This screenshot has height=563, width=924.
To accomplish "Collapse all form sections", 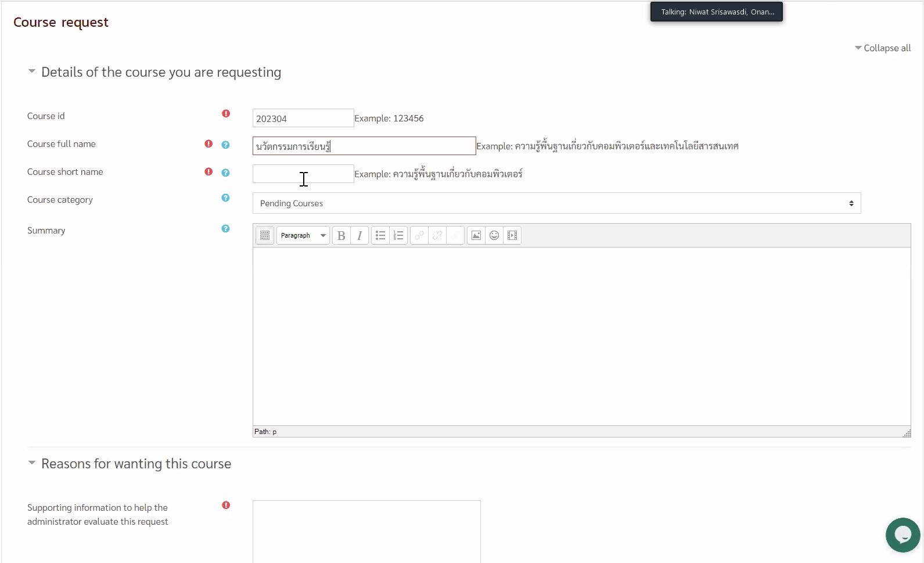I will (883, 48).
